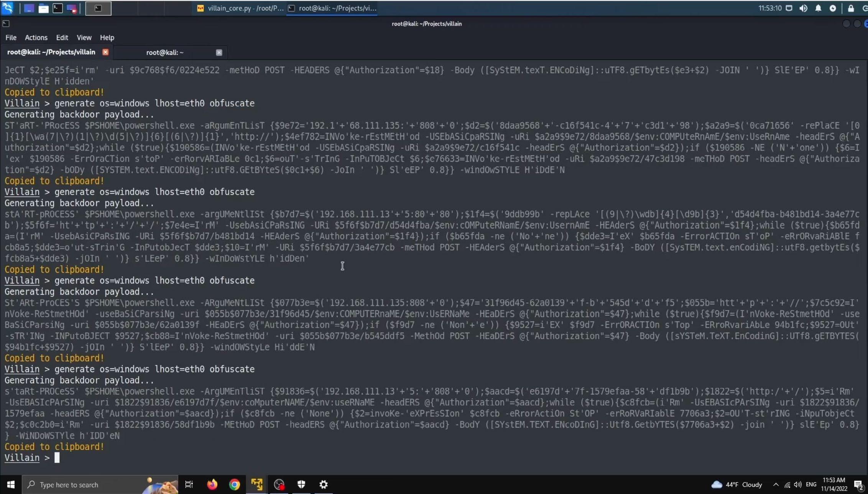Open the File menu
The width and height of the screenshot is (868, 494).
coord(11,38)
